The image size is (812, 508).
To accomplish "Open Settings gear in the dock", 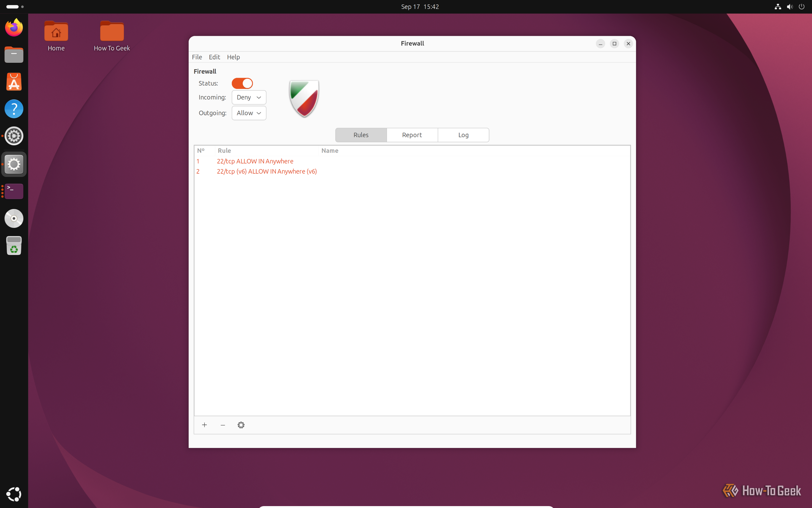I will click(14, 136).
